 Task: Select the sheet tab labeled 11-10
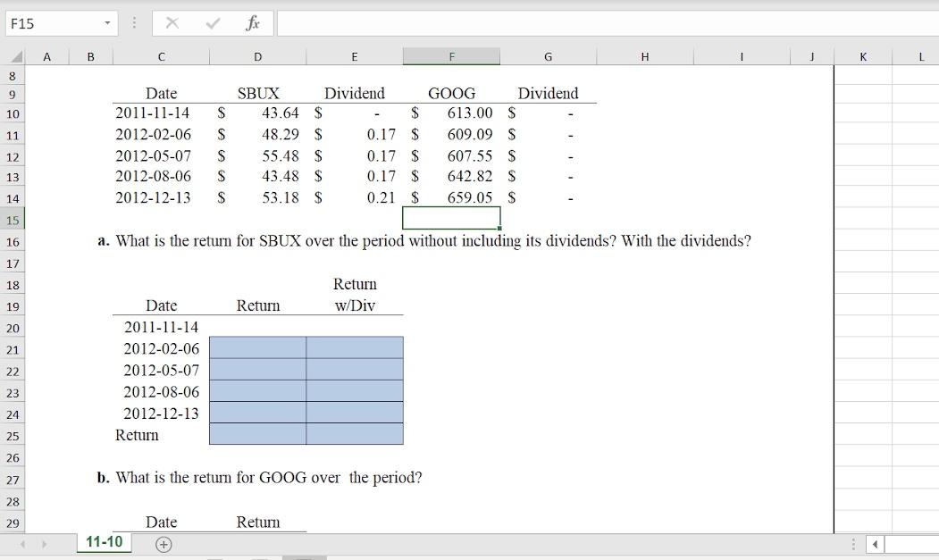(102, 542)
